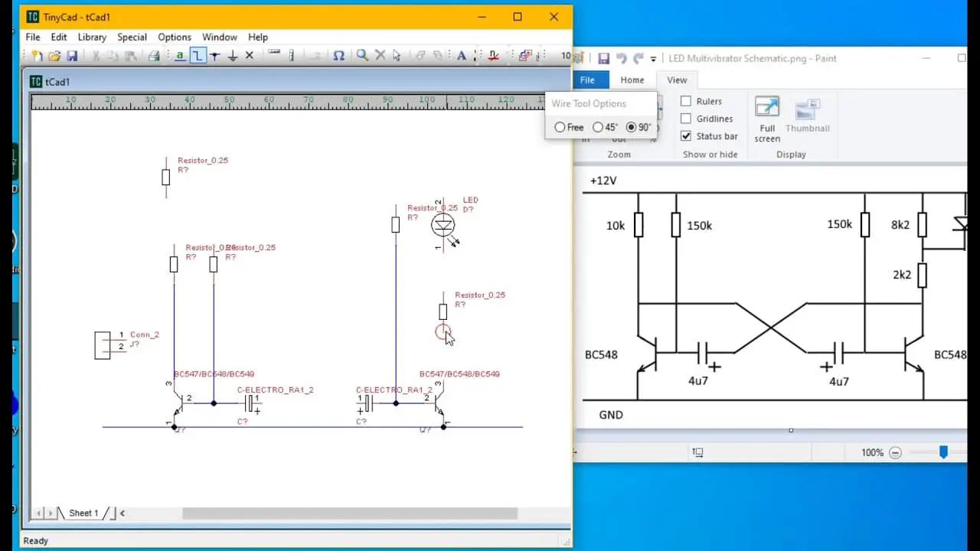The width and height of the screenshot is (980, 551).
Task: Click the sheet scroll-right arrow beside Sheet 1
Action: click(x=51, y=513)
